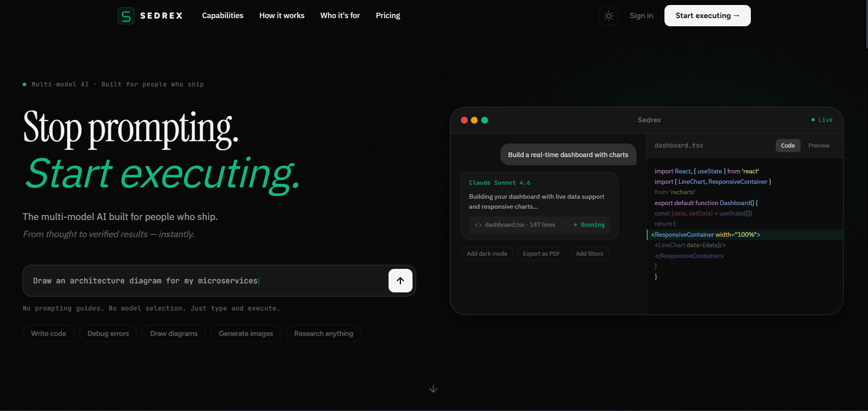The image size is (868, 411).
Task: Switch to the Code tab
Action: (x=788, y=145)
